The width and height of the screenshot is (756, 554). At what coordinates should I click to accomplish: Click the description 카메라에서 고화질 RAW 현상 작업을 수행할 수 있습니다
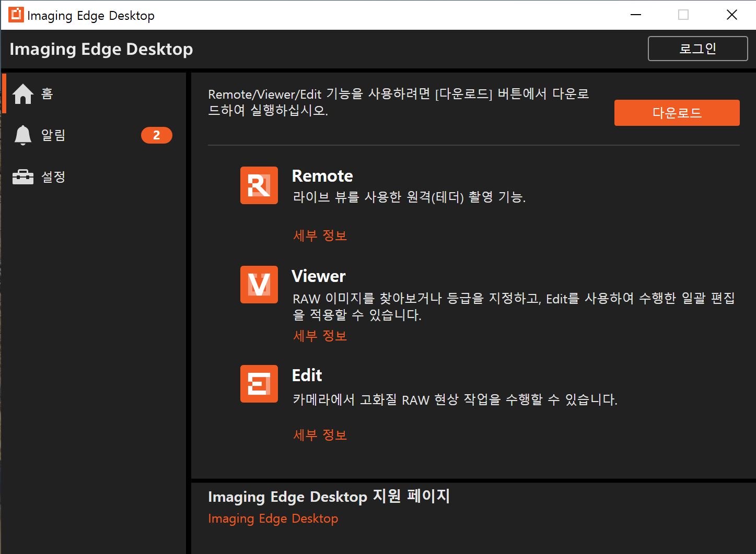coord(455,400)
